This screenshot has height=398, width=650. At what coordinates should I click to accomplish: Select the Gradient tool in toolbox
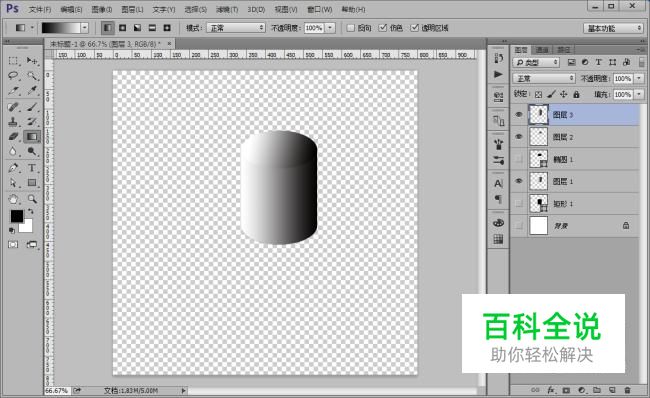coord(32,136)
